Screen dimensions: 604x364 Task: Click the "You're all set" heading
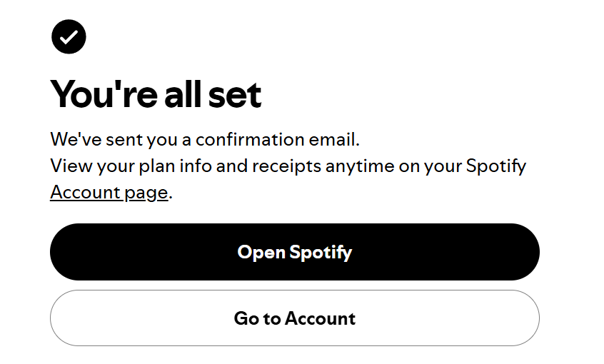pos(156,93)
